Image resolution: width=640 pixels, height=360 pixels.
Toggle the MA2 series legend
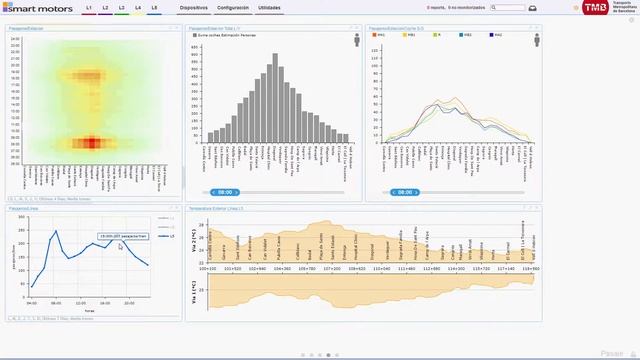point(496,35)
